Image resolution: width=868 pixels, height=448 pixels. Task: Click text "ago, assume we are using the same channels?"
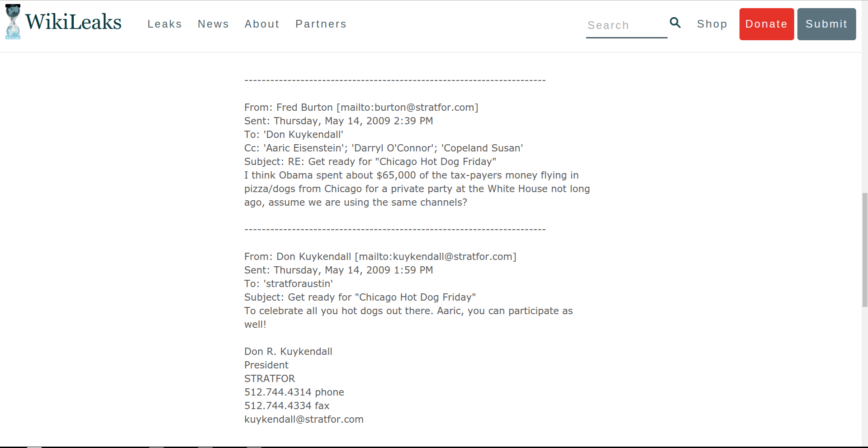pos(356,203)
